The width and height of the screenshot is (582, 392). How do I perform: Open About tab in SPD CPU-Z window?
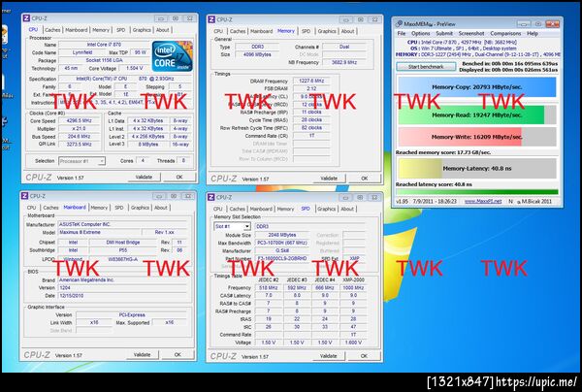pyautogui.click(x=347, y=209)
